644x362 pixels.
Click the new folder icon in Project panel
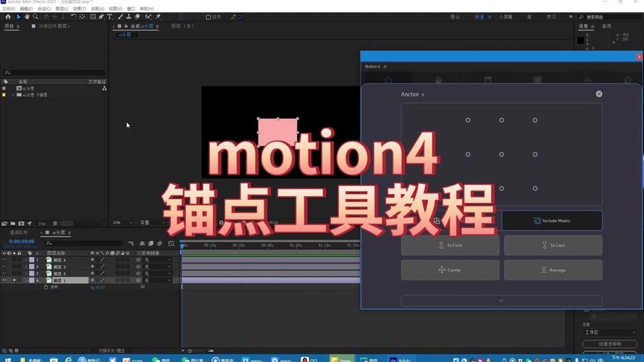coord(13,224)
